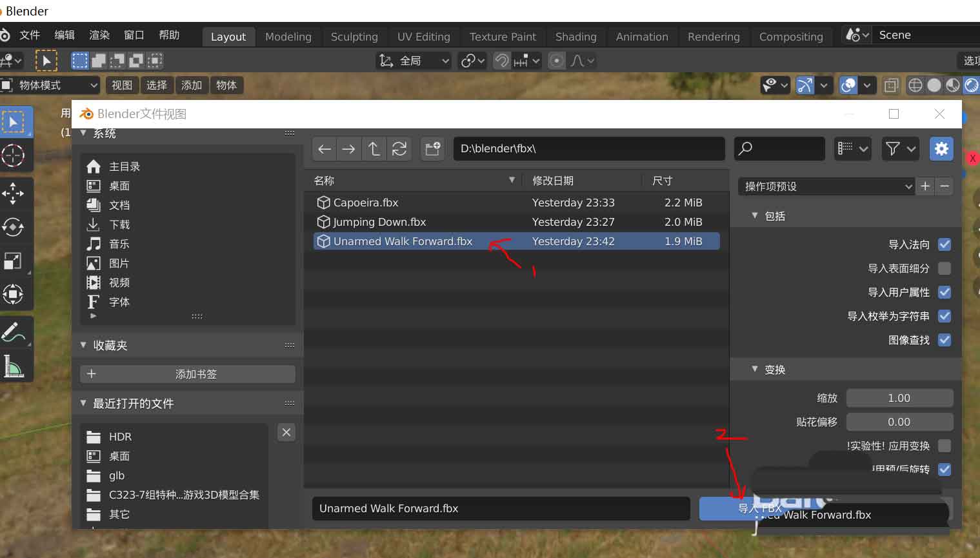980x558 pixels.
Task: Enable the 导入表面细分 checkbox
Action: (x=945, y=268)
